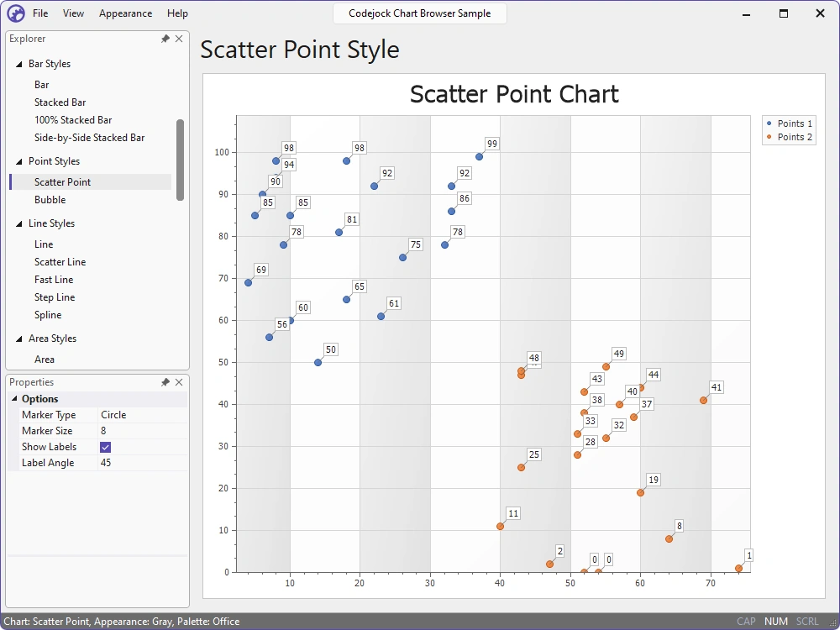Open the View menu

pyautogui.click(x=73, y=13)
